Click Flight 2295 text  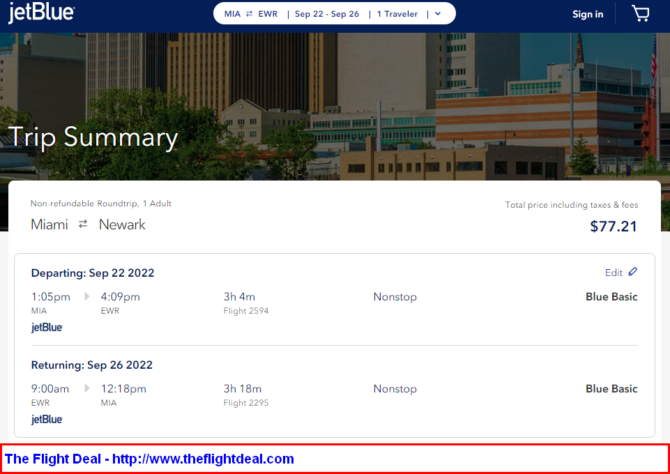pos(246,403)
